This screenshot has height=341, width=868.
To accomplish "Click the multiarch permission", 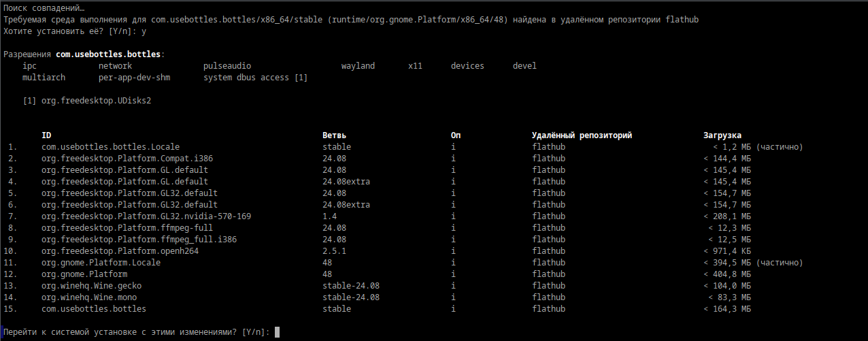I will [44, 78].
